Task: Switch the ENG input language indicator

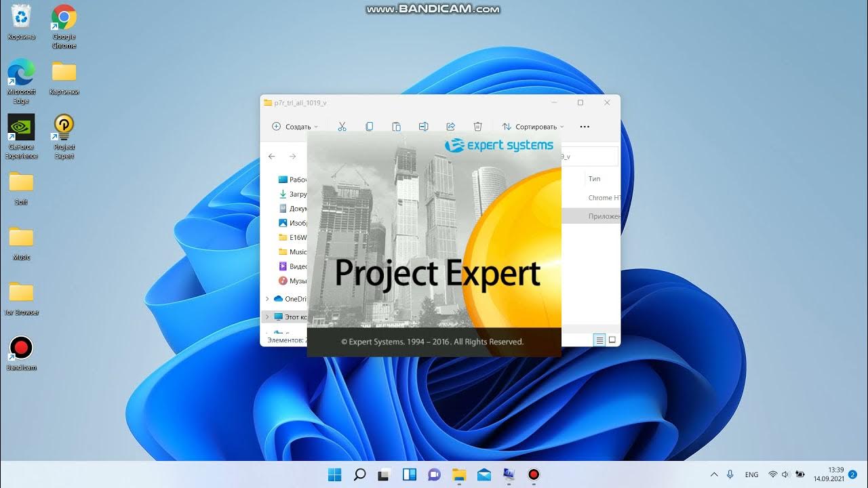Action: pos(751,474)
